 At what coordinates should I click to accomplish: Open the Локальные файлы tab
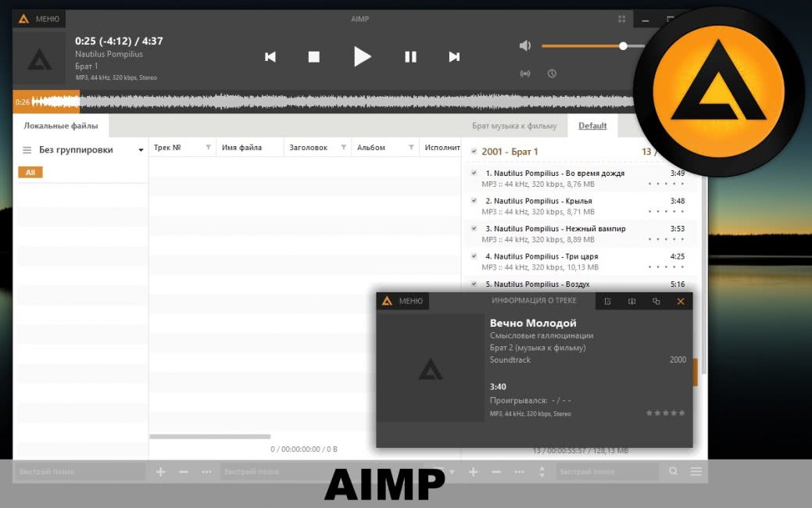click(61, 126)
